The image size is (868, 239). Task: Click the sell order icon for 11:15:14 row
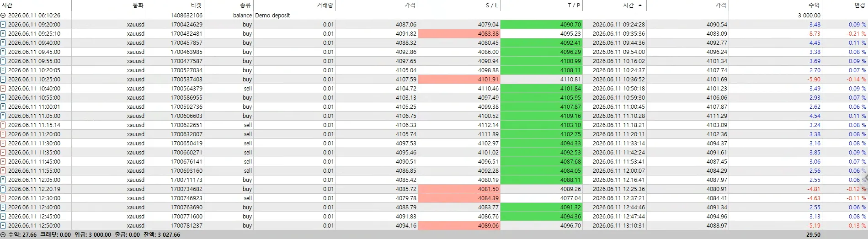tap(3, 125)
